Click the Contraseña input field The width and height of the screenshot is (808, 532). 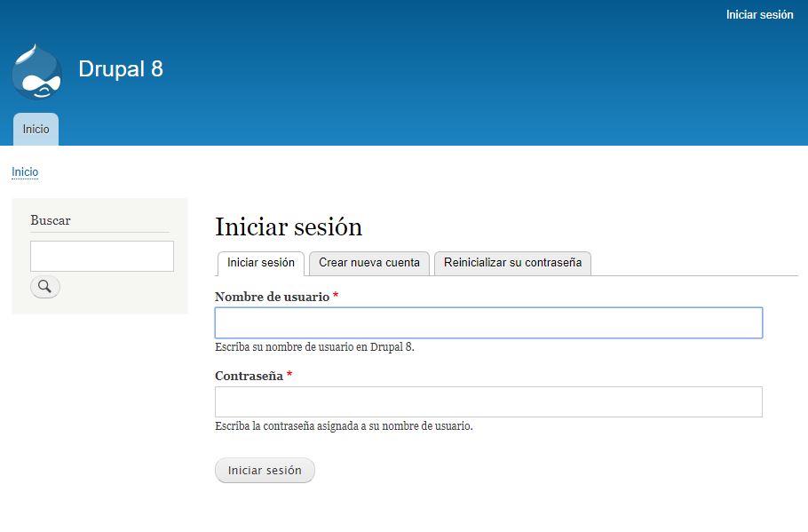pyautogui.click(x=488, y=402)
